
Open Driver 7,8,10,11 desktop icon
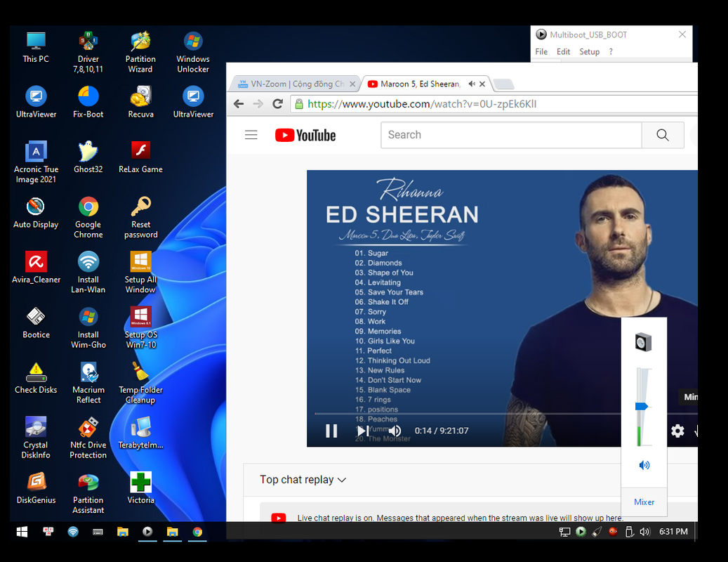(88, 52)
